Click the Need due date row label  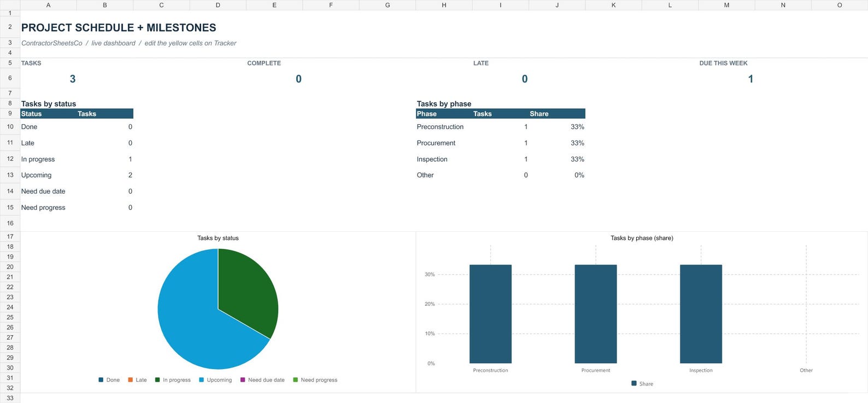click(43, 191)
